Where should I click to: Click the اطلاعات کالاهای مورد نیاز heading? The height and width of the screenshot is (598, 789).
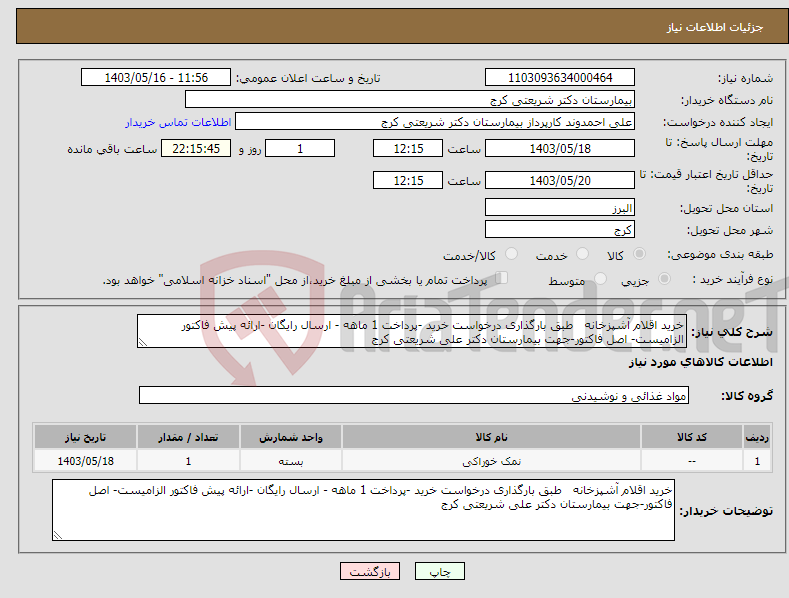coord(700,362)
